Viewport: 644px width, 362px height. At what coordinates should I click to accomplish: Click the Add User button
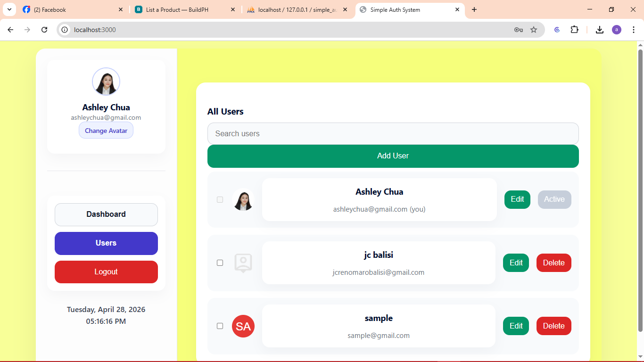point(393,156)
